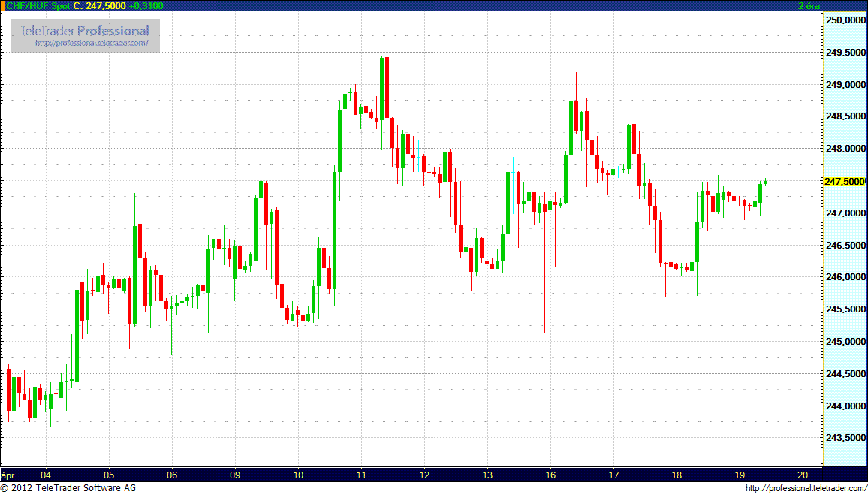Click the long red wick candle on 09
The width and height of the screenshot is (868, 495).
(x=240, y=327)
